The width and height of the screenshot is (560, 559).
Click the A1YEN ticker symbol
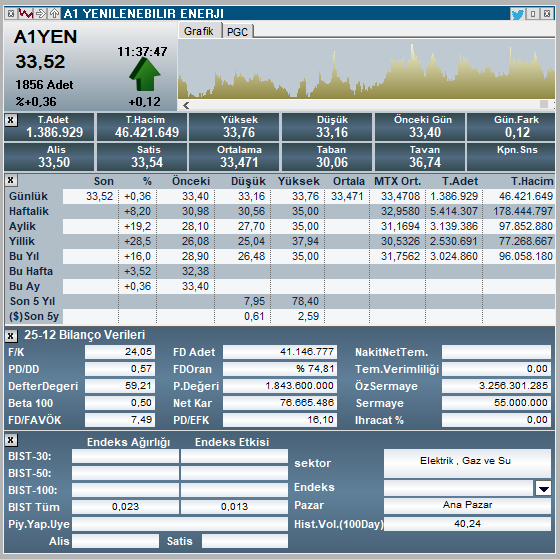click(x=45, y=37)
